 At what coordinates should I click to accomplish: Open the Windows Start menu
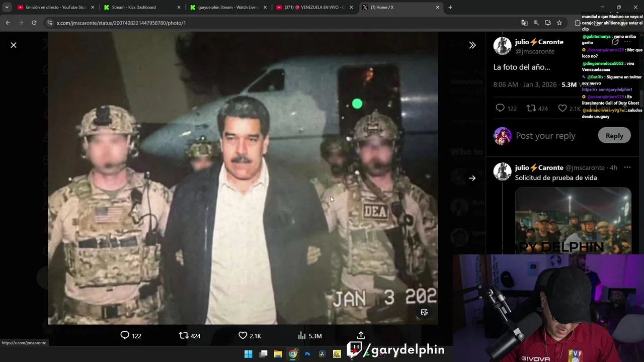click(x=249, y=354)
